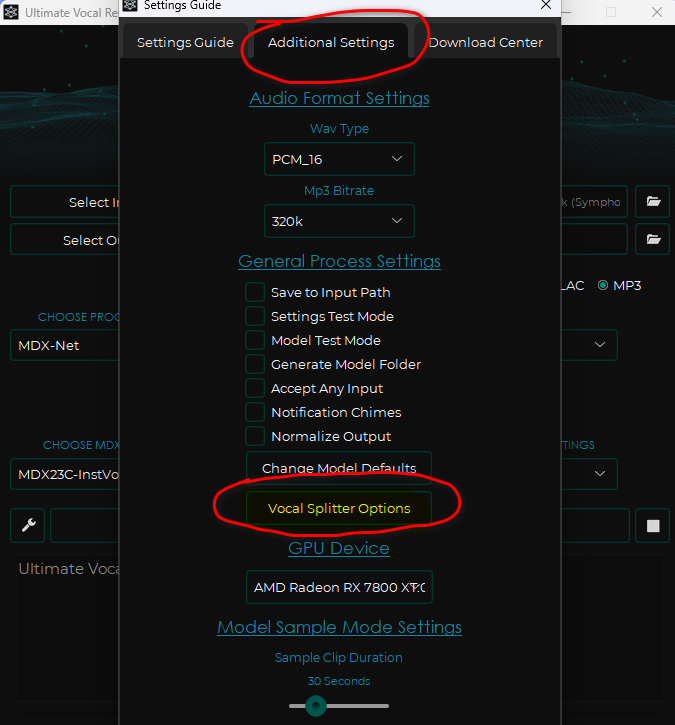
Task: Open the Download Center tab
Action: click(485, 43)
